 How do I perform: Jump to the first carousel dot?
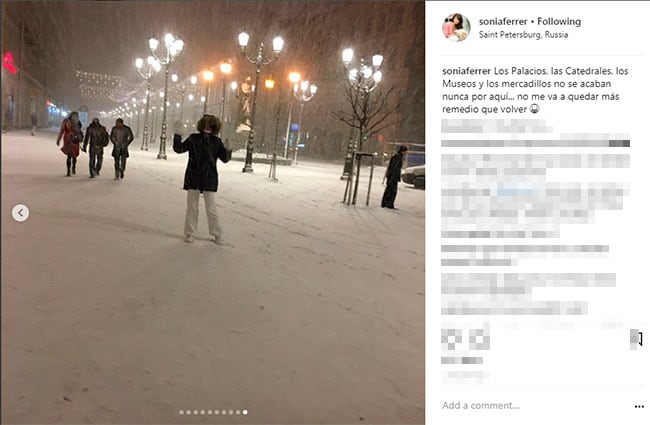point(182,412)
